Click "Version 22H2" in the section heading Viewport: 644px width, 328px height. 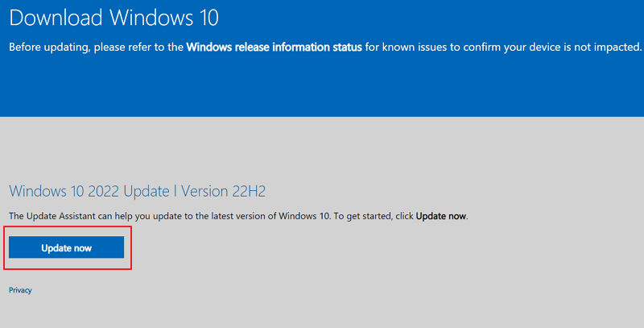pyautogui.click(x=225, y=191)
